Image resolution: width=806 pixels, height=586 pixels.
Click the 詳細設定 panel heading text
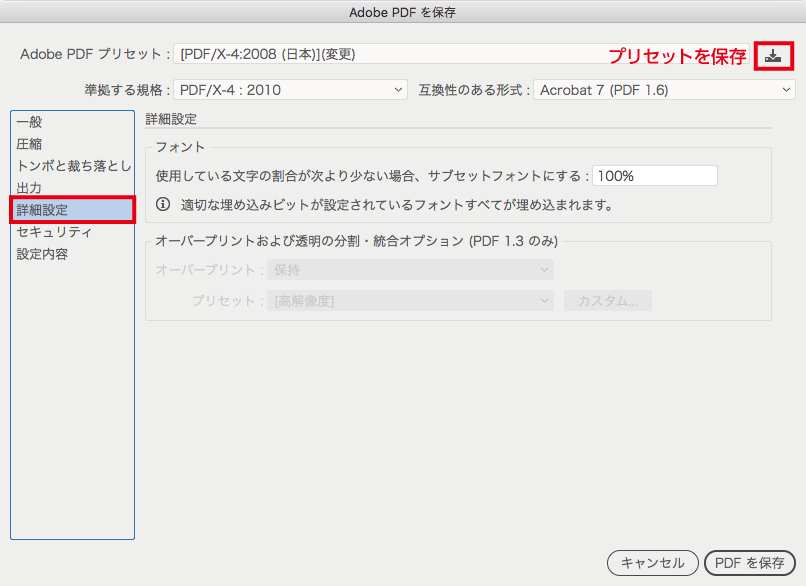[x=171, y=119]
